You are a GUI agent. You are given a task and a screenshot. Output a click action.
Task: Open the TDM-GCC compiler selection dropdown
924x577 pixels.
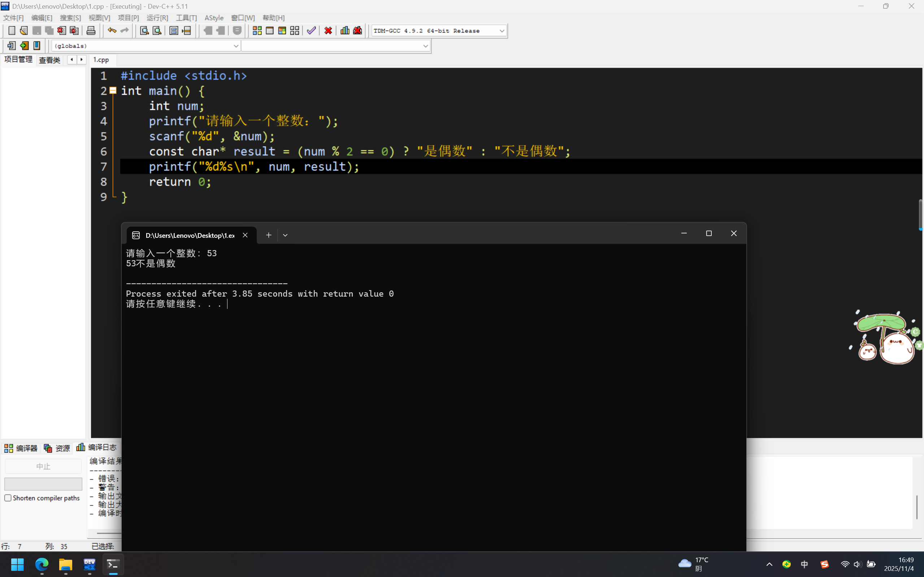click(x=502, y=31)
